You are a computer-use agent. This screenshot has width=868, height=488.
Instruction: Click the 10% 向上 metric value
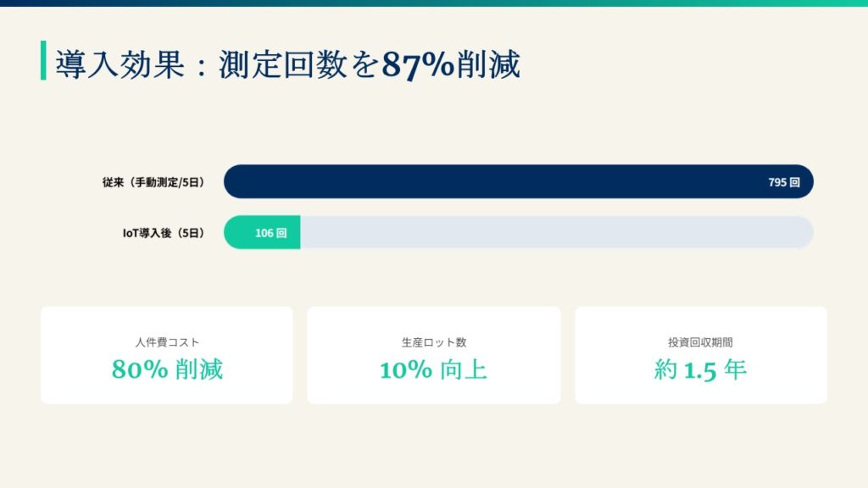coord(434,369)
